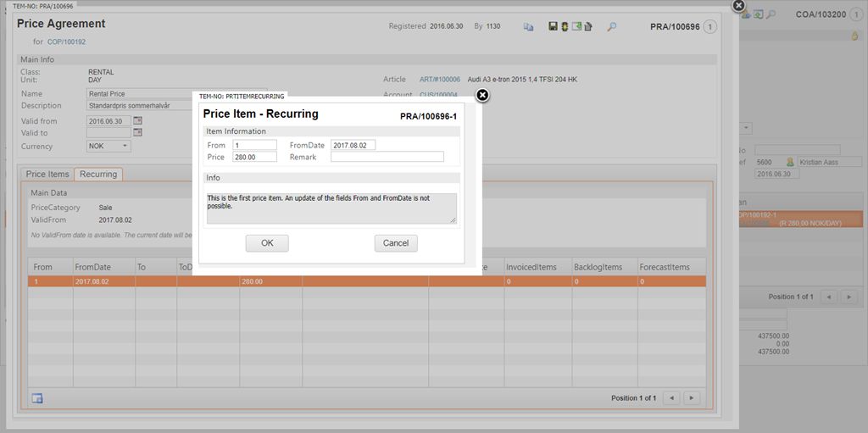Close the Price Agreement window
The width and height of the screenshot is (868, 433).
[x=738, y=5]
